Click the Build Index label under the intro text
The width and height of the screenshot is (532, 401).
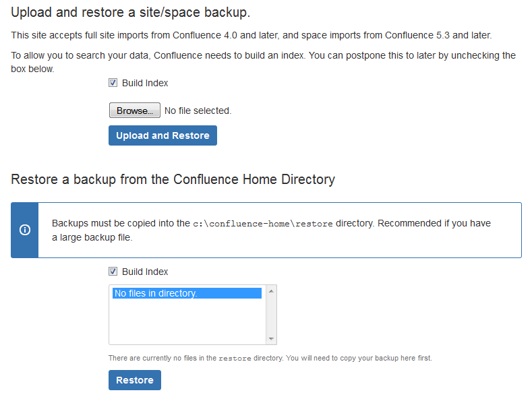145,83
